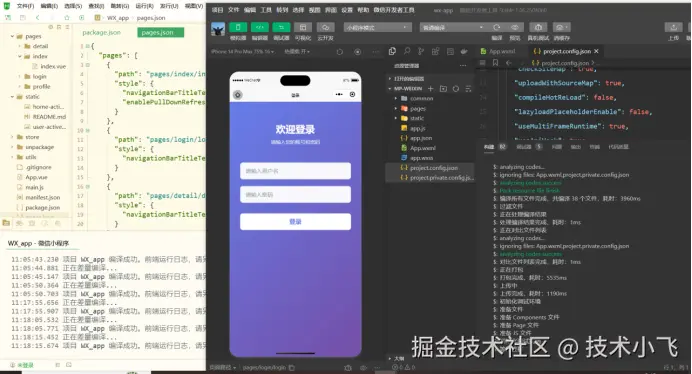
Task: Toggle the 编辑器 editor green button
Action: point(260,27)
